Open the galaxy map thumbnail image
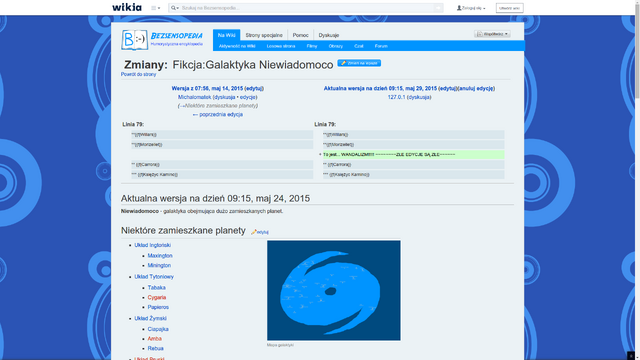640x360 pixels. point(333,290)
